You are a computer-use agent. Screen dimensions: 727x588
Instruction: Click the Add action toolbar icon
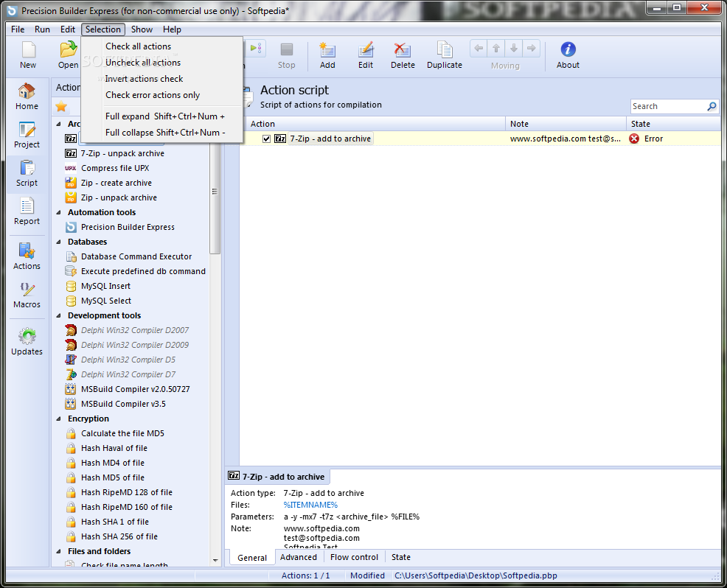pos(327,50)
